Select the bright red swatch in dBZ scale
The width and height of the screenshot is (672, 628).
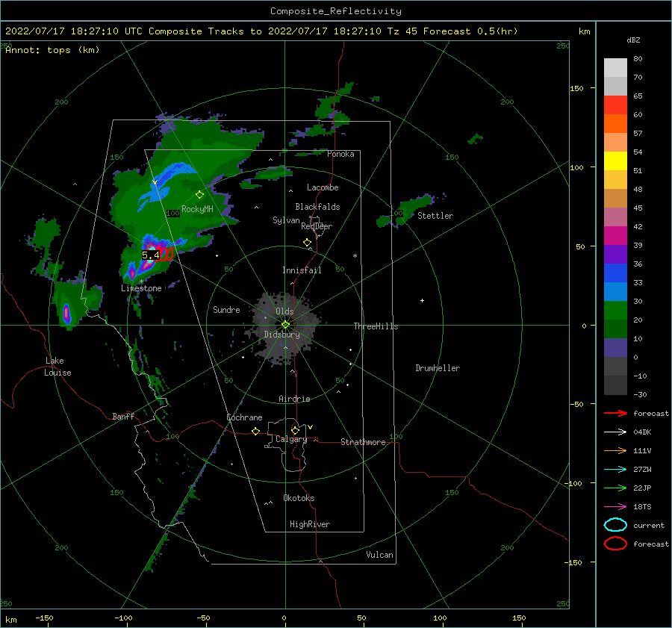coord(615,105)
